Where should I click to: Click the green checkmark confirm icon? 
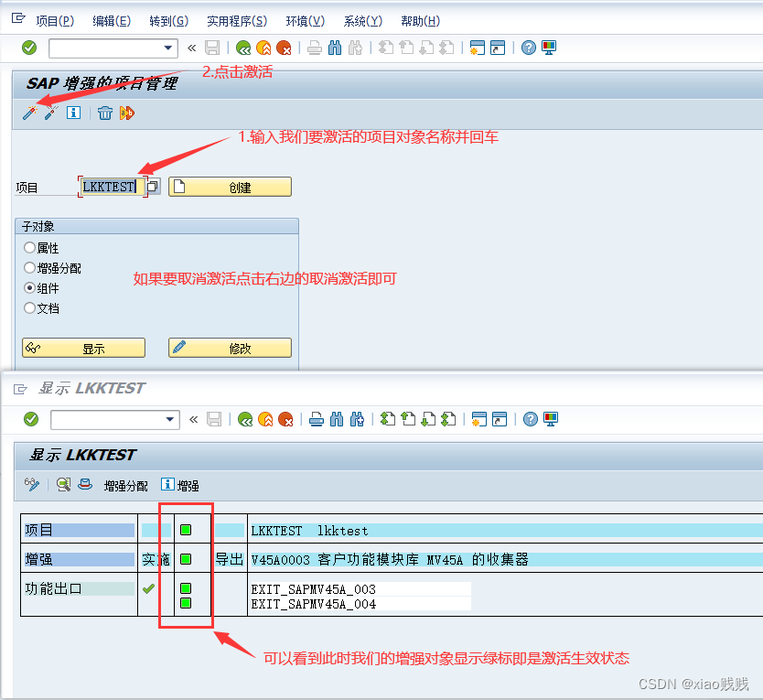[30, 47]
